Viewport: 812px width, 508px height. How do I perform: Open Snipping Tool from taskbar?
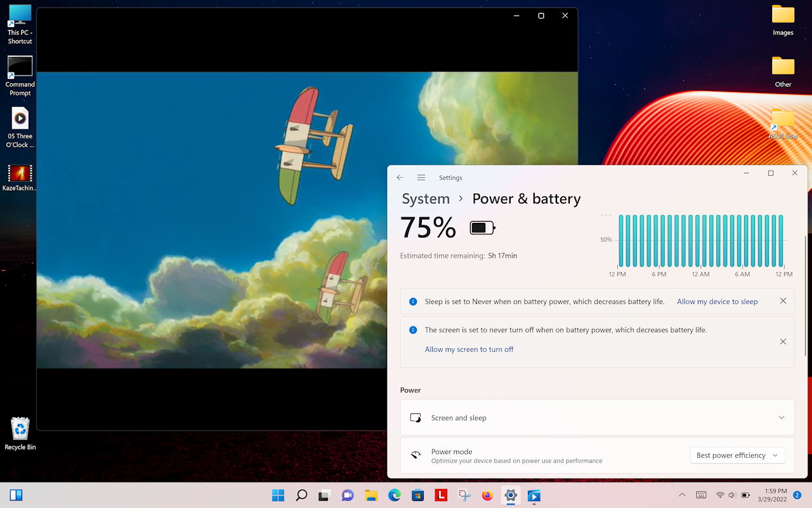(x=464, y=495)
